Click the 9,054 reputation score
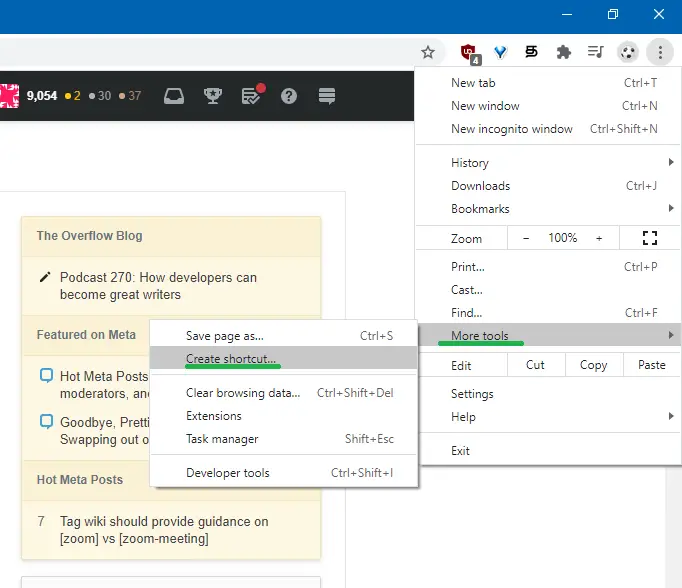 (x=42, y=96)
